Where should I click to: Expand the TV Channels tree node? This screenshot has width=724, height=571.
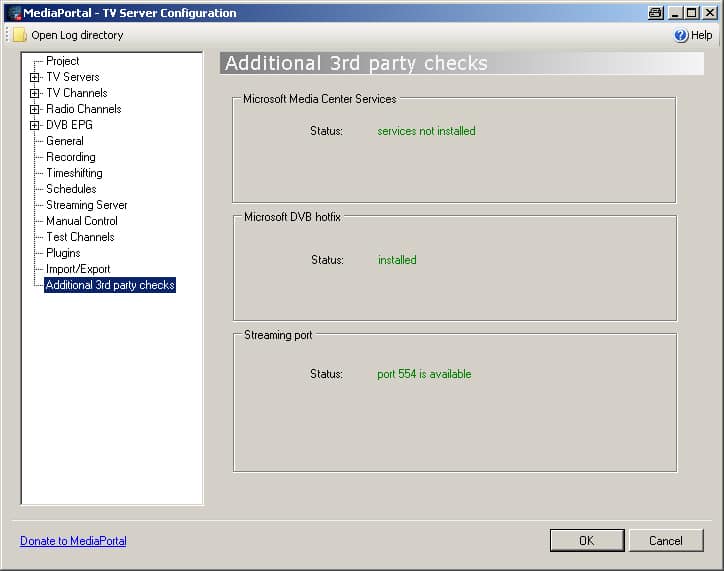(x=35, y=93)
